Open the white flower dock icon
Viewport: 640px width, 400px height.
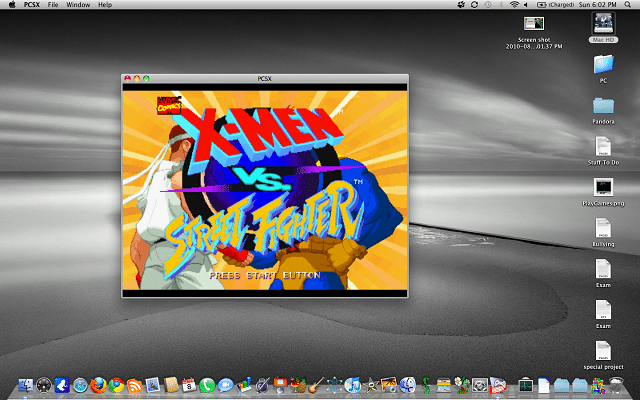coord(462,385)
